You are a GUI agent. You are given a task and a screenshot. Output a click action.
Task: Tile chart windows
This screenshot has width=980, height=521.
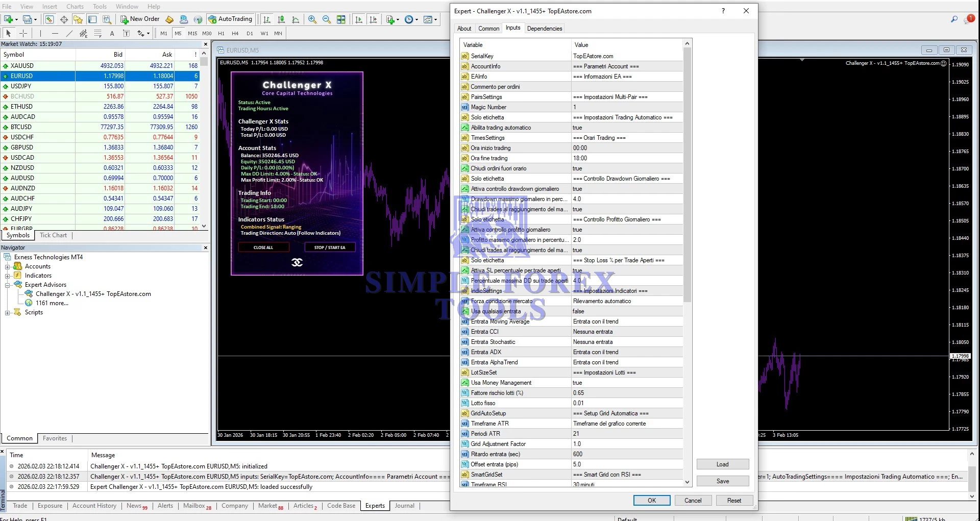tap(341, 19)
